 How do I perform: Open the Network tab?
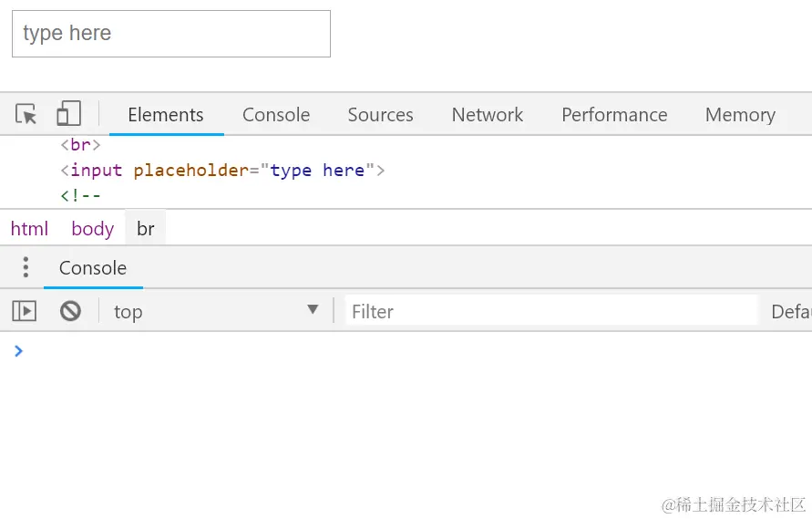click(488, 115)
